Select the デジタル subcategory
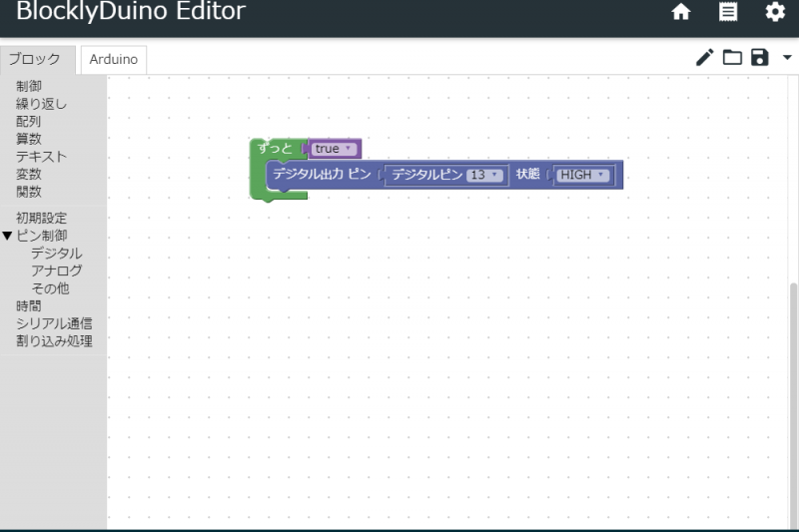799x532 pixels. 57,253
